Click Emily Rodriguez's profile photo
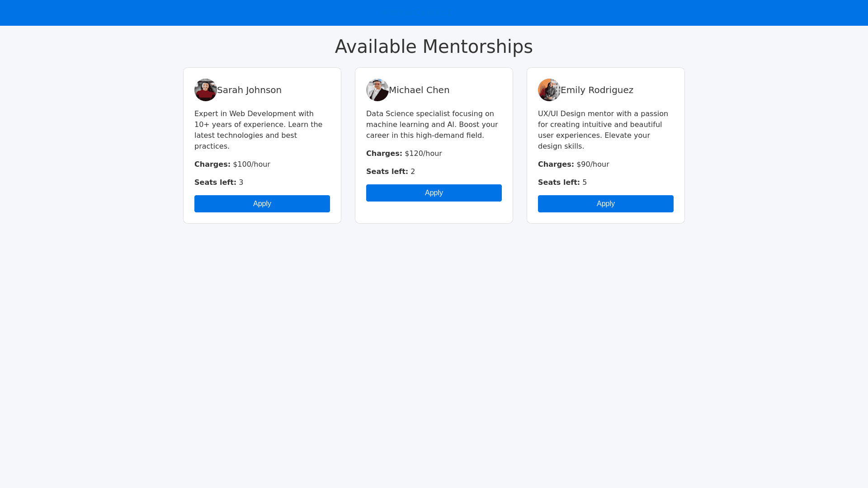 tap(549, 90)
